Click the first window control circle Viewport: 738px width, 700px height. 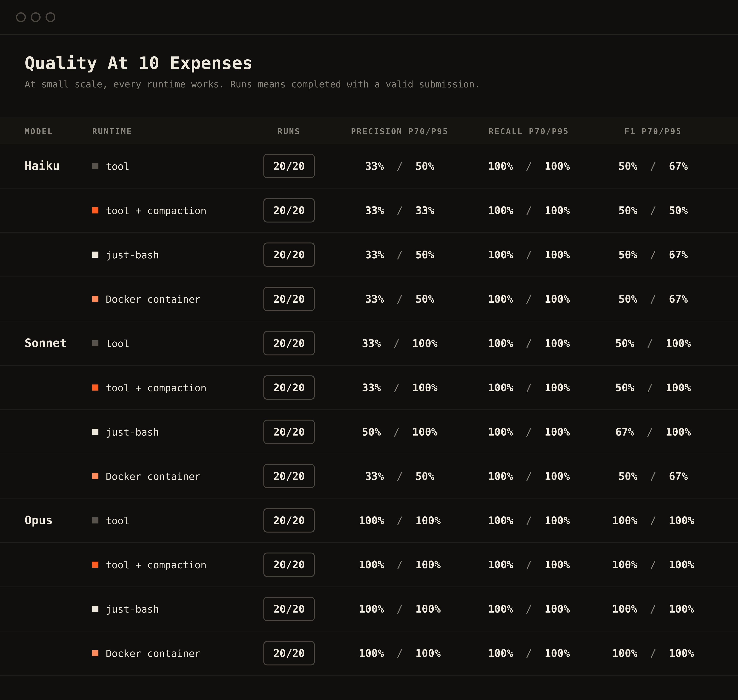21,17
